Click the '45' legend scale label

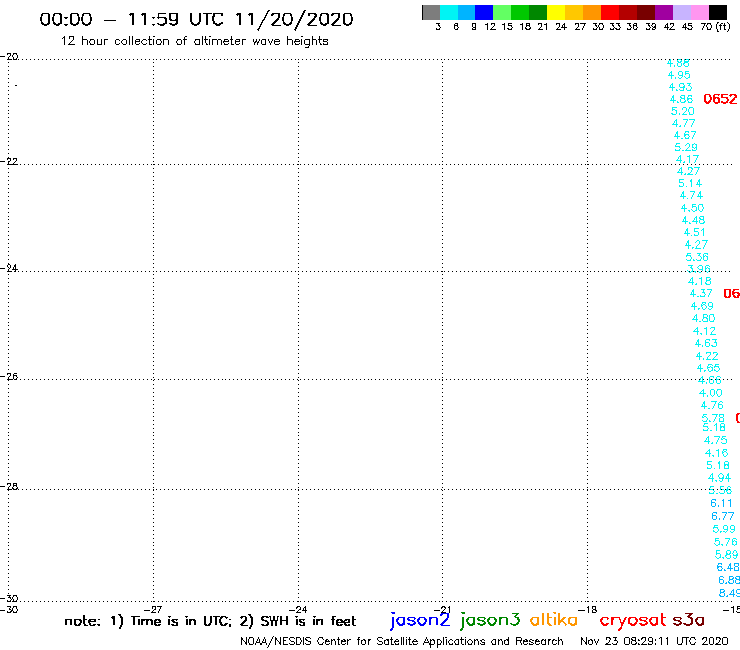687,27
